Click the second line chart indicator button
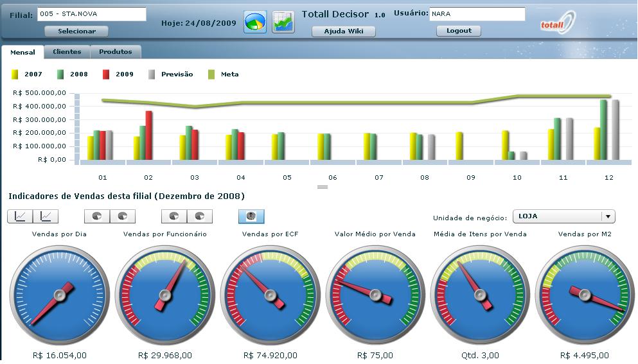This screenshot has width=638, height=364. pos(46,217)
